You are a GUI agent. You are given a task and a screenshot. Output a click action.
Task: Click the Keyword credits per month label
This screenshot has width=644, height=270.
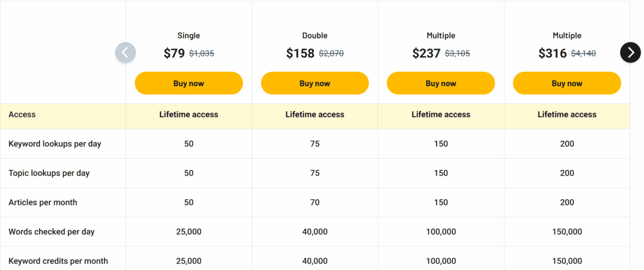tap(58, 261)
